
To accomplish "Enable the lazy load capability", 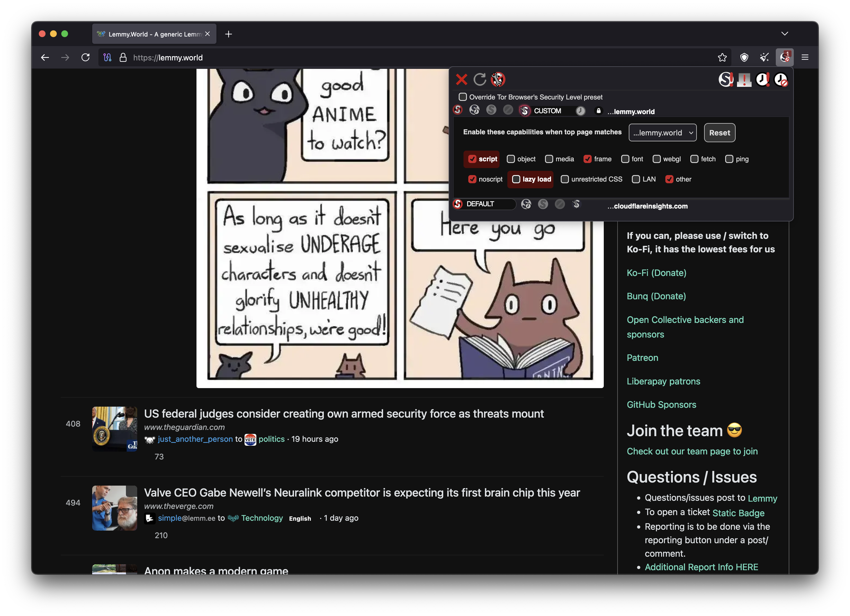I will pyautogui.click(x=516, y=179).
